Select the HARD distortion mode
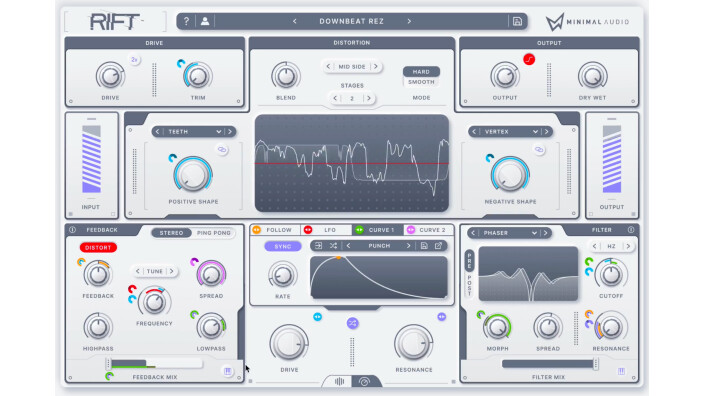 pos(421,71)
